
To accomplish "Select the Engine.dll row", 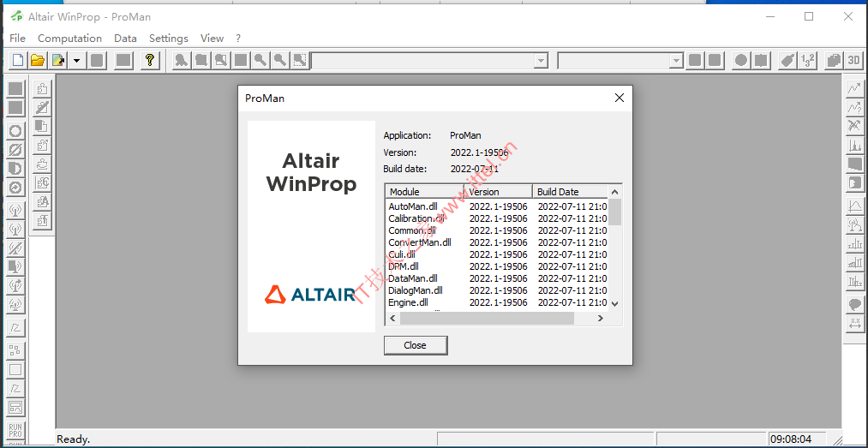I will click(x=497, y=302).
